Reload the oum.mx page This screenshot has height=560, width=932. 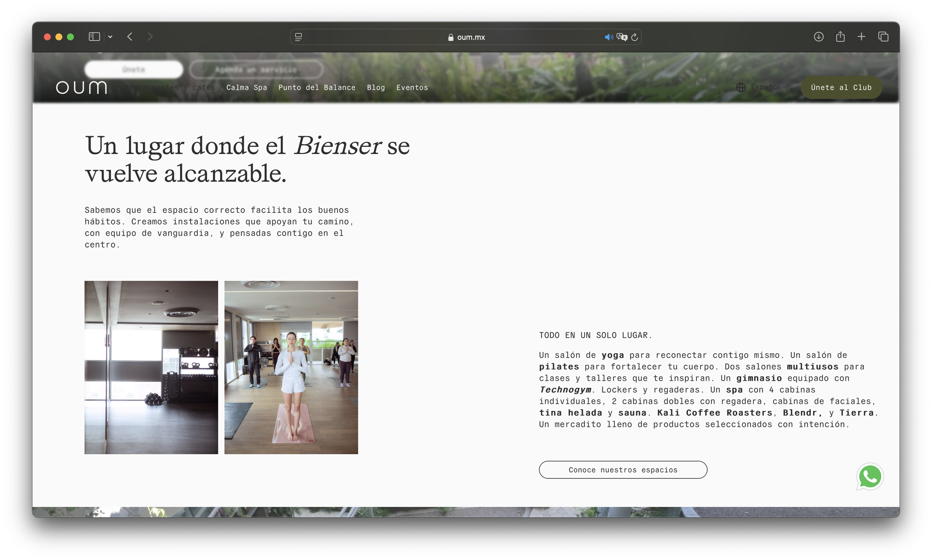635,37
